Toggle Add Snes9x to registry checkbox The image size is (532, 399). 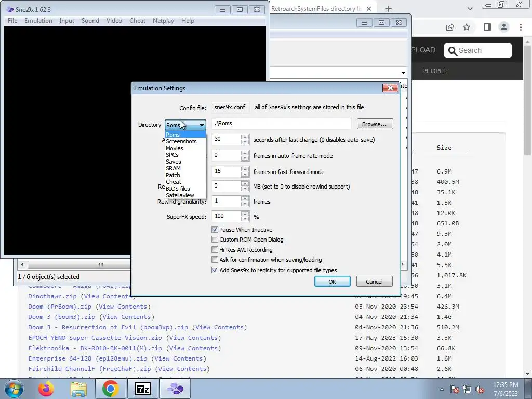click(215, 270)
